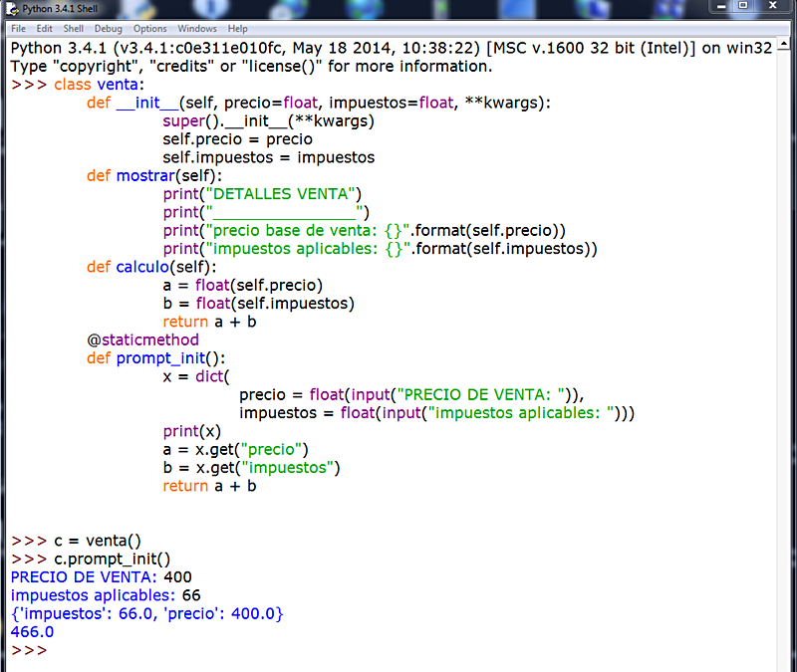Image resolution: width=797 pixels, height=672 pixels.
Task: Open the Debug menu
Action: 108,28
